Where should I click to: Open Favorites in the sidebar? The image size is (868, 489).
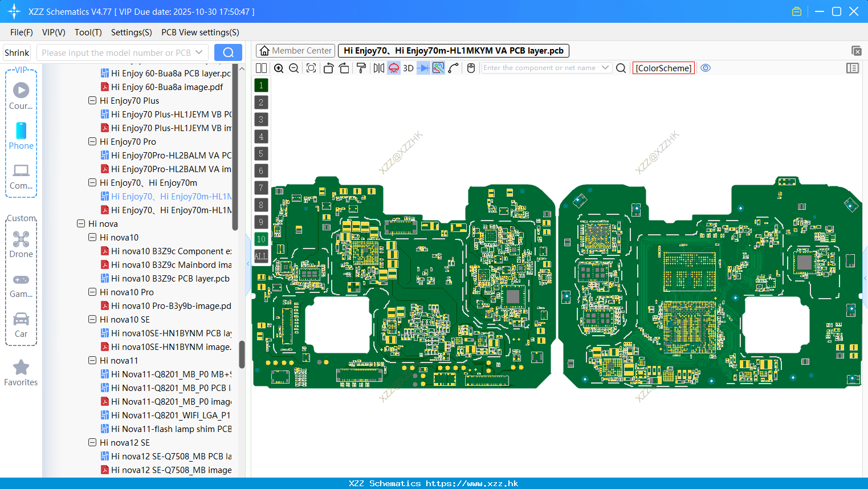point(21,373)
